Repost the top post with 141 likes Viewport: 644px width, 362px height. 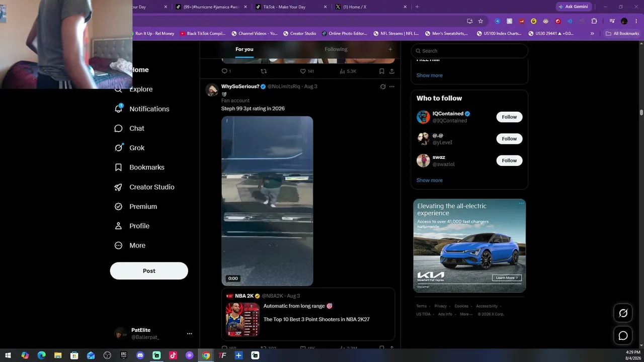(264, 71)
